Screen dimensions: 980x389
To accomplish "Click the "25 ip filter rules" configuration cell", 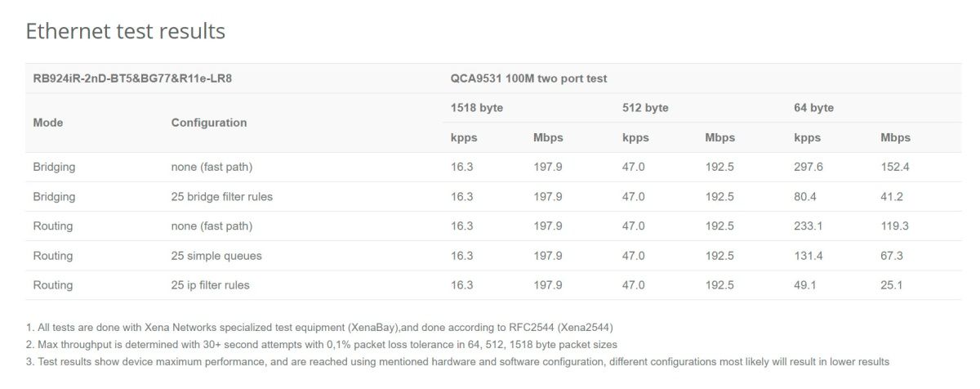I will click(x=211, y=285).
